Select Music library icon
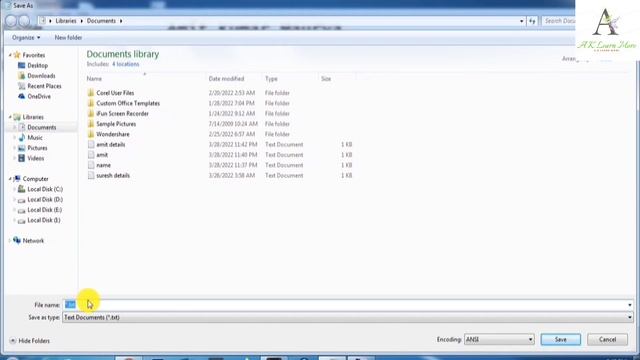Image resolution: width=640 pixels, height=360 pixels. click(22, 138)
